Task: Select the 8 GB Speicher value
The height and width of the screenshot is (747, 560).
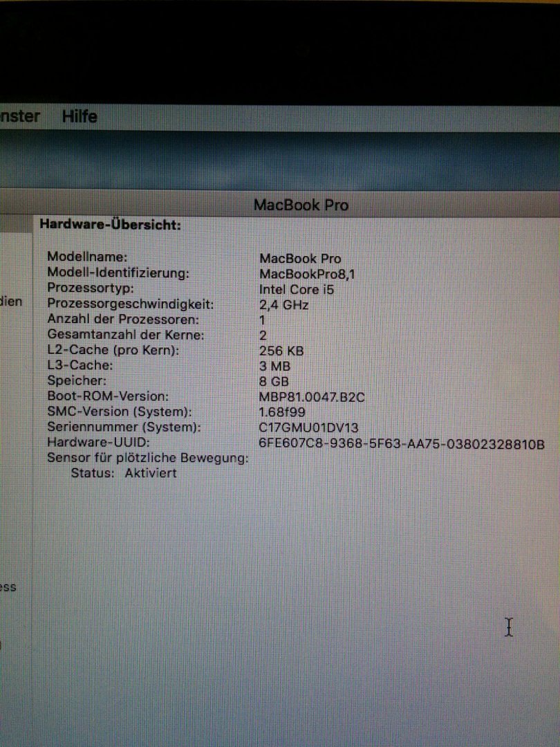Action: 274,382
